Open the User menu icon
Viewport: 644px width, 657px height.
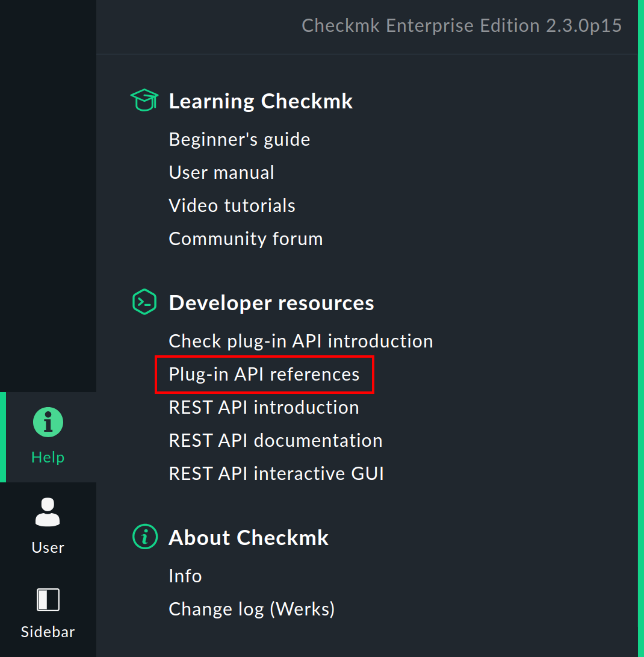coord(48,512)
